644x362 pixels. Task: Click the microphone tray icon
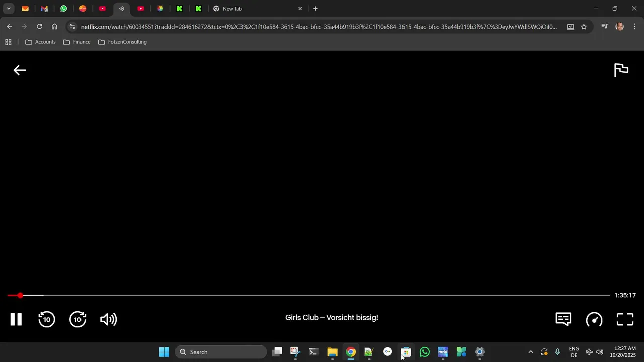[557, 352]
